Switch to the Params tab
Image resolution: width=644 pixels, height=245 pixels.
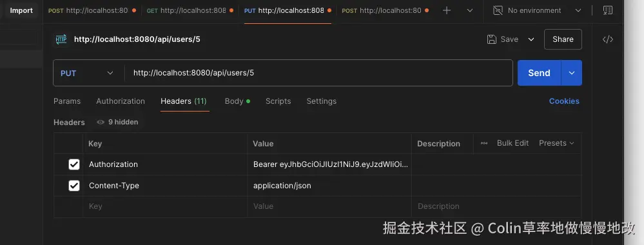(x=67, y=101)
